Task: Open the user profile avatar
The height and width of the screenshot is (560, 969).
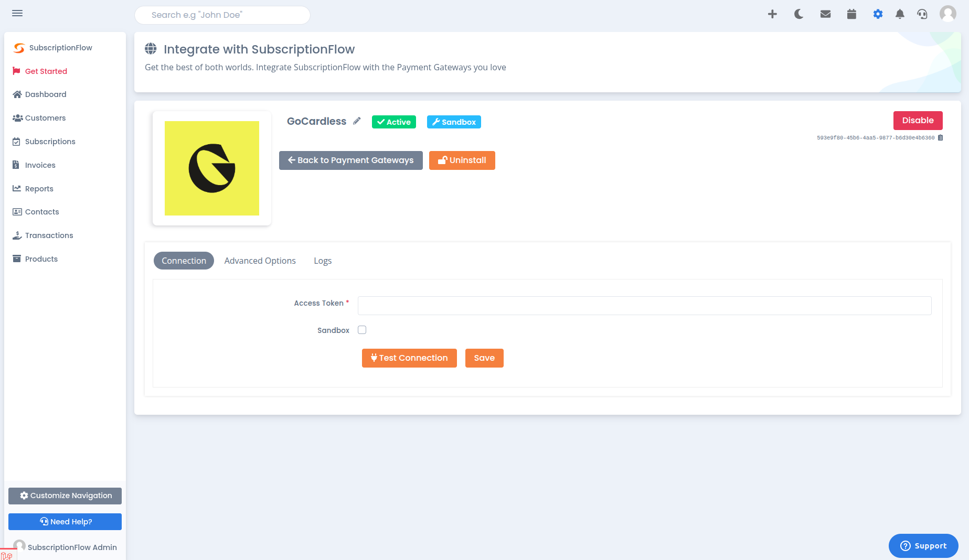Action: pos(947,13)
